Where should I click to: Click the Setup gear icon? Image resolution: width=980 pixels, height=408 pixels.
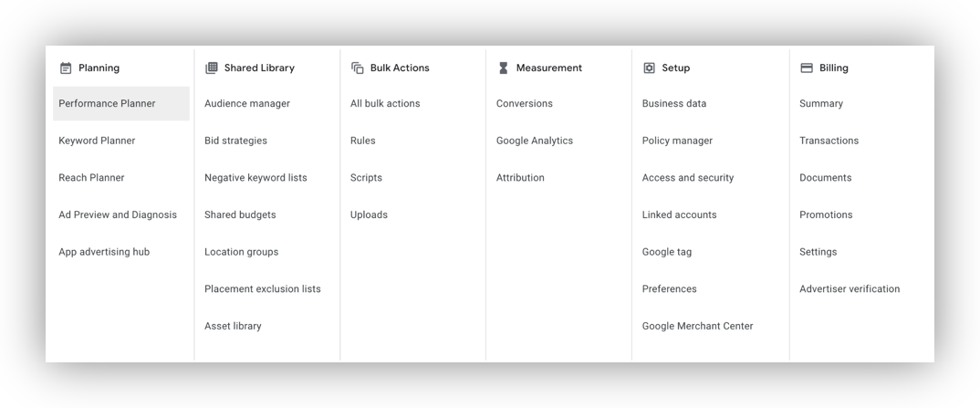click(650, 68)
